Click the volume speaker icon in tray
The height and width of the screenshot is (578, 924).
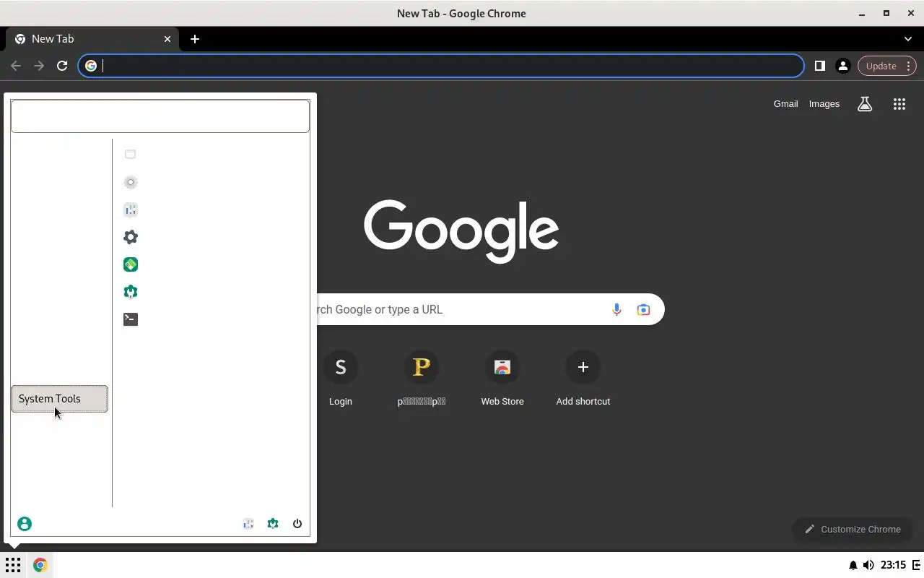(868, 565)
